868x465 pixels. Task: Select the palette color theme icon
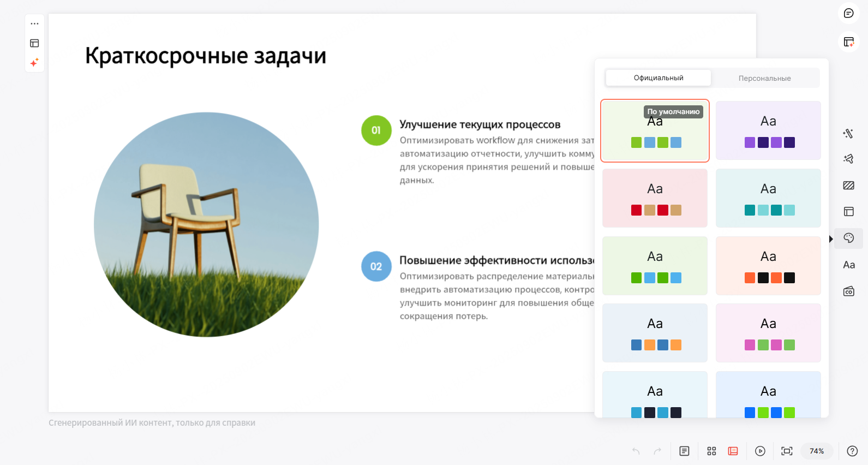848,238
